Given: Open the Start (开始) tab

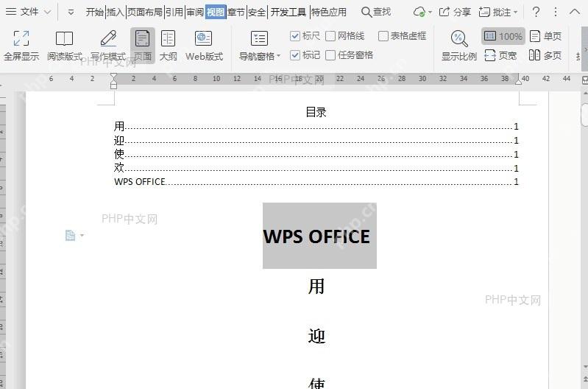Looking at the screenshot, I should [94, 12].
